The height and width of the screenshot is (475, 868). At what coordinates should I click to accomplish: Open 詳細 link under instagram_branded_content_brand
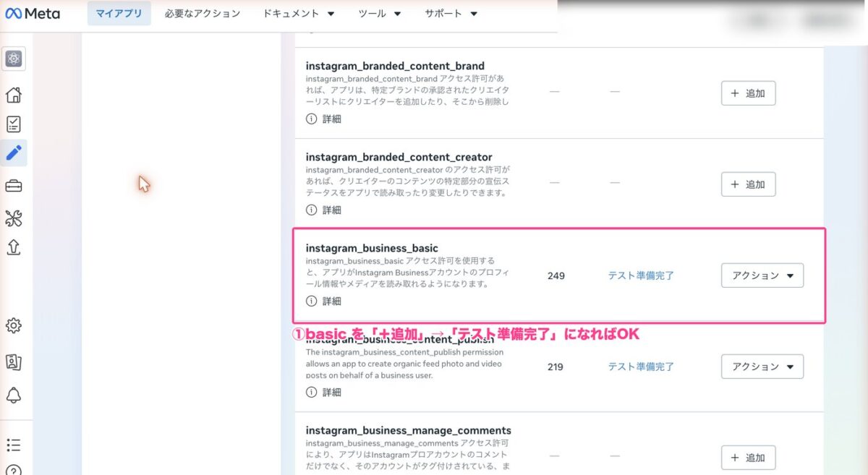(332, 119)
